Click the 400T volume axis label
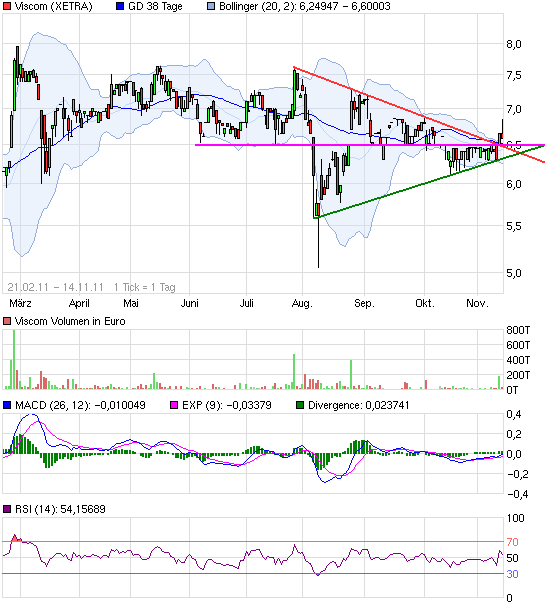 (518, 360)
